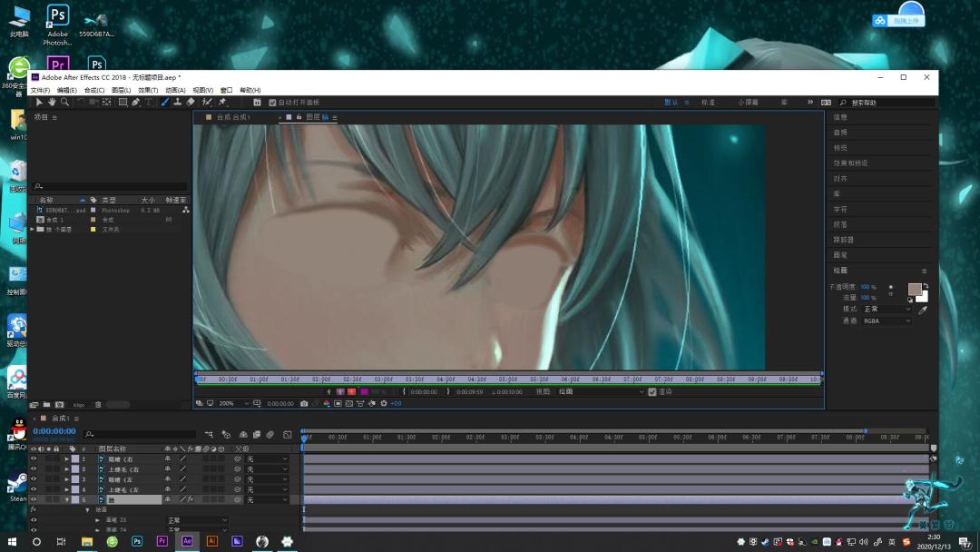This screenshot has height=552, width=980.
Task: Collapse layer 5 properties triangle
Action: [x=67, y=499]
